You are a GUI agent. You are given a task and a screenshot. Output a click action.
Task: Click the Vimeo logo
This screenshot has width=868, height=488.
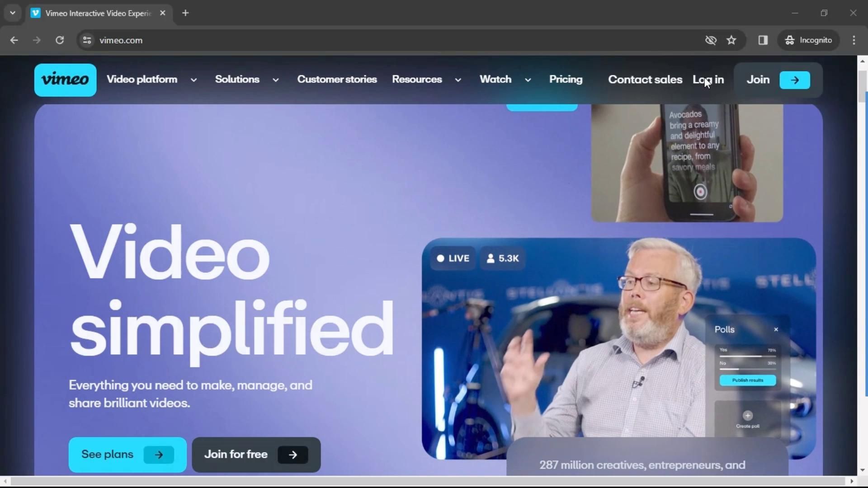click(65, 80)
